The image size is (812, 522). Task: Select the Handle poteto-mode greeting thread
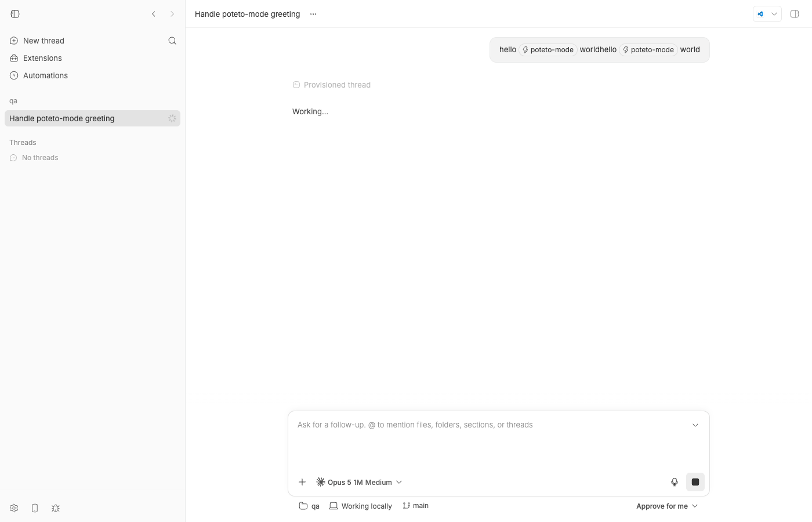pyautogui.click(x=92, y=118)
